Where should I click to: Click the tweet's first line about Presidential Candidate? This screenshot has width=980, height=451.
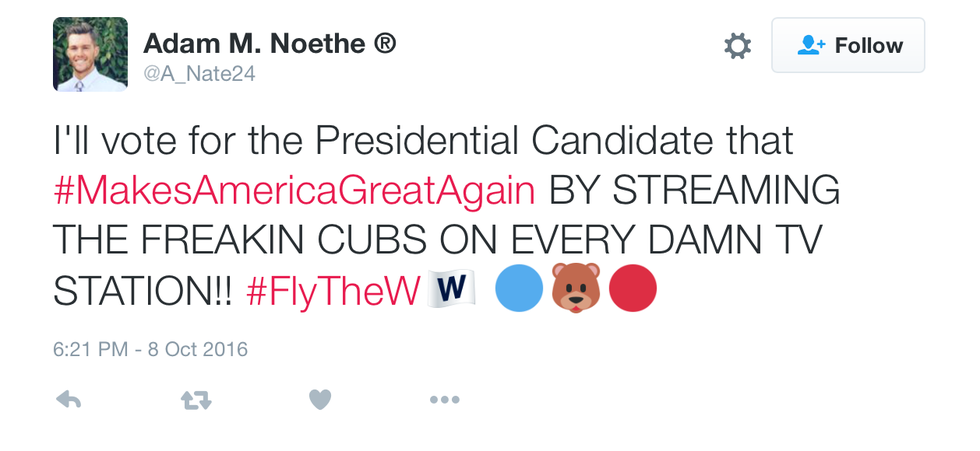point(422,140)
